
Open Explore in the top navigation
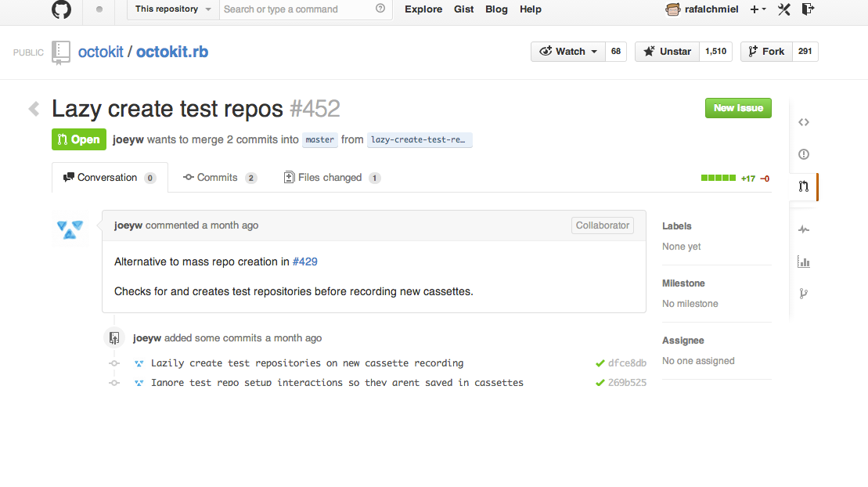[x=423, y=9]
